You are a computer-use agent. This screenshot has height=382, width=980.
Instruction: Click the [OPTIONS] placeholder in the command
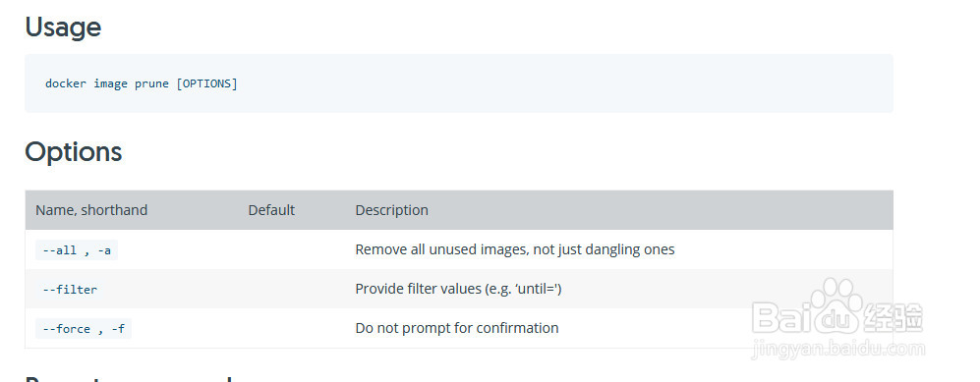coord(206,83)
